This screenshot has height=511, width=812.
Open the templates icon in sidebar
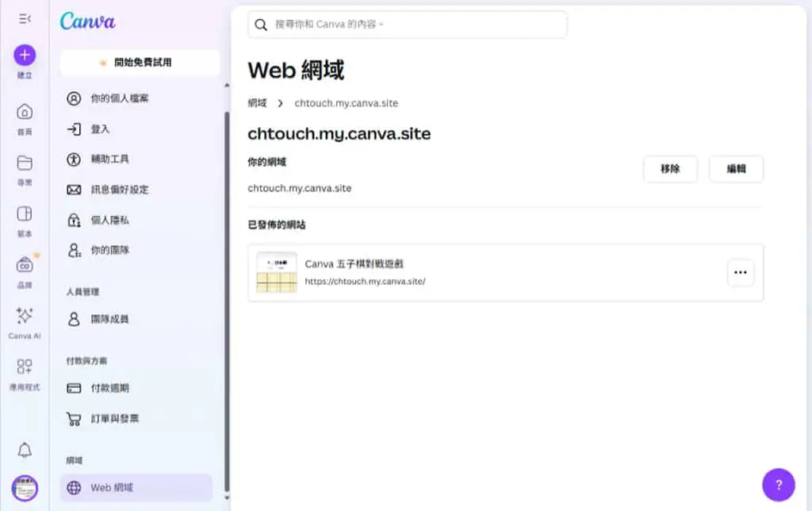point(25,213)
